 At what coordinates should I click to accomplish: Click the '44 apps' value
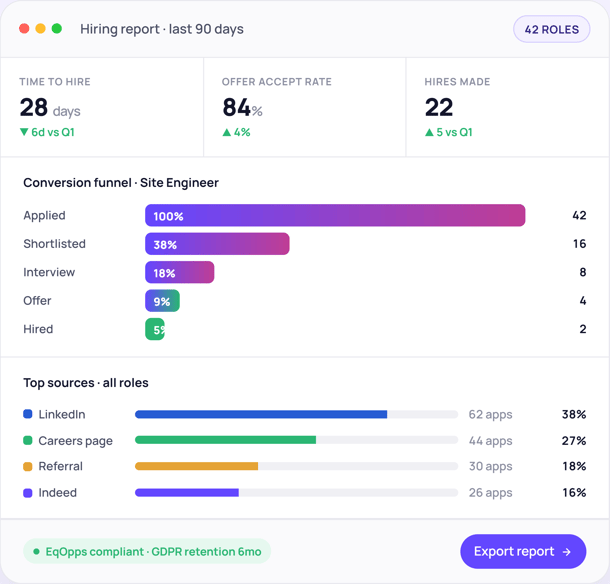(491, 441)
